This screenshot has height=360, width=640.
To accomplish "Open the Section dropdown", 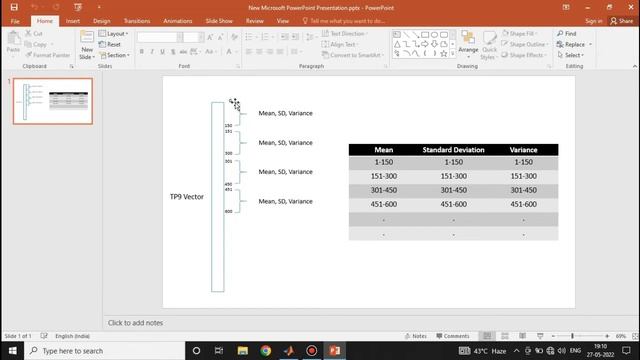I will tap(115, 55).
